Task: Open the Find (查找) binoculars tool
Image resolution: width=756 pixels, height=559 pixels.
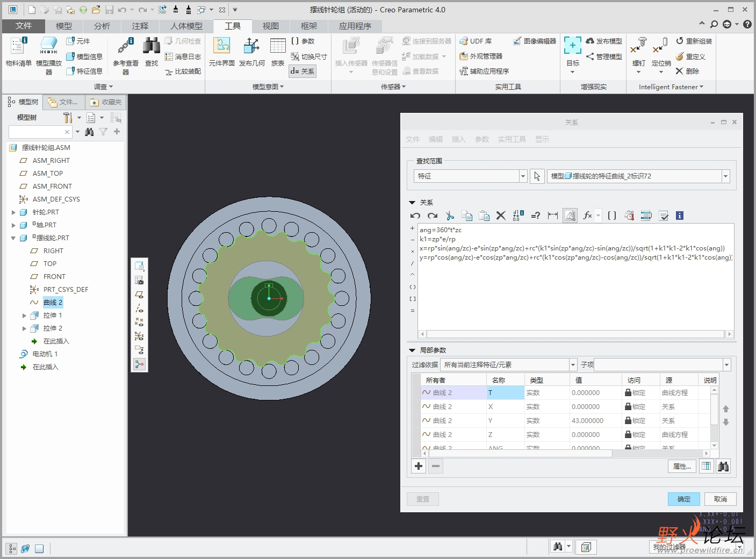Action: 152,53
